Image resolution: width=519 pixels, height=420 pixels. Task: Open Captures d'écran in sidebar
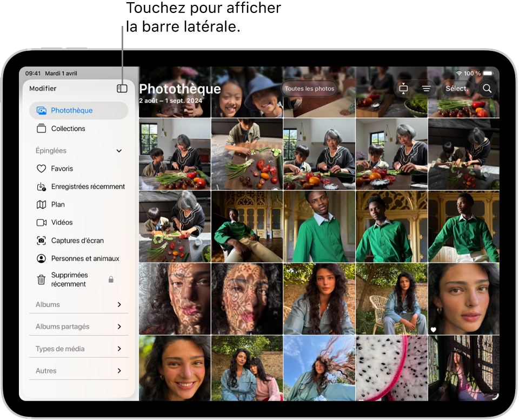point(77,241)
